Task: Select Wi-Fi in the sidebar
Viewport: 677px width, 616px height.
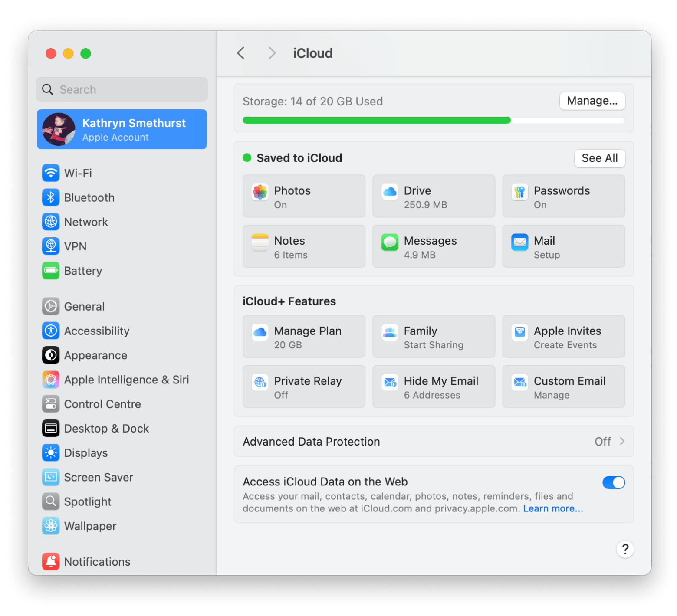Action: tap(78, 173)
